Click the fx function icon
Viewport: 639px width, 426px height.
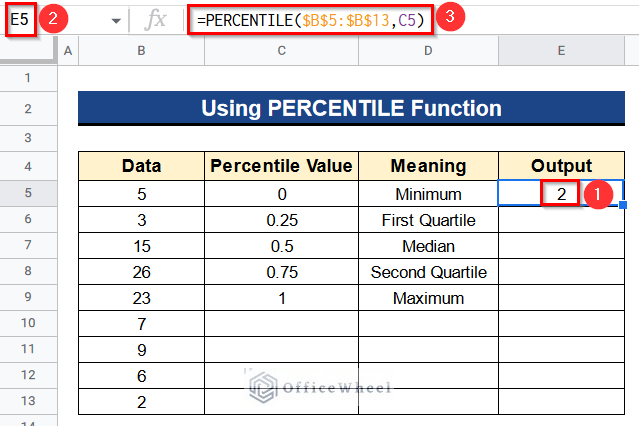point(155,20)
